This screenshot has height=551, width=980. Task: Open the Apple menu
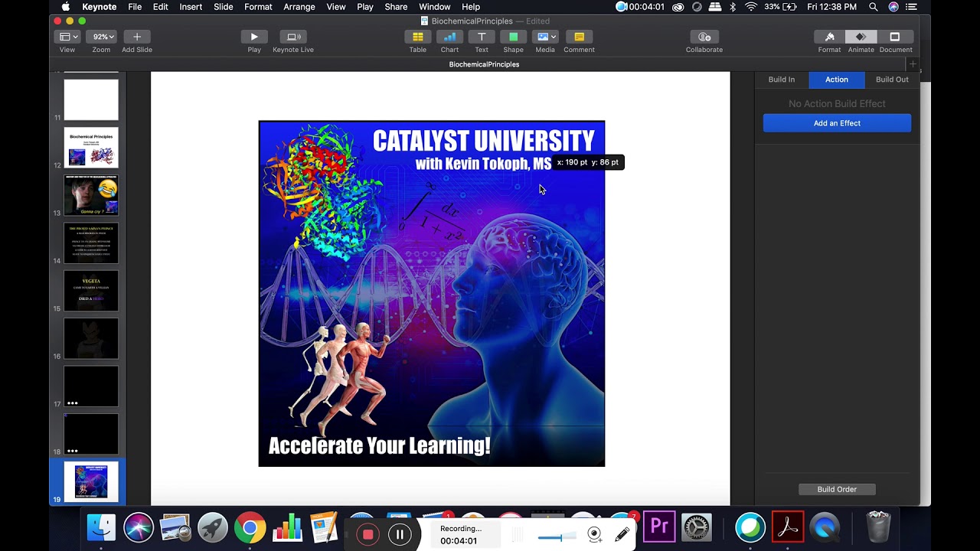(x=66, y=7)
